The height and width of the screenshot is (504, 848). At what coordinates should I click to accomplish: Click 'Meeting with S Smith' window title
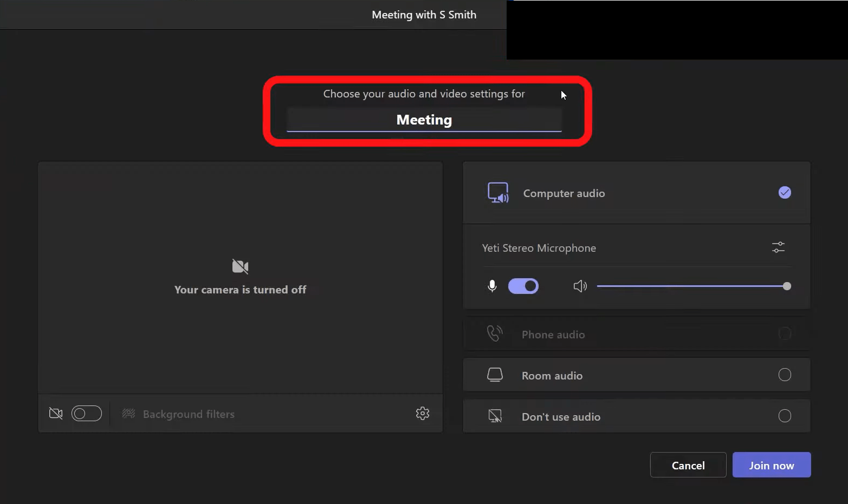point(424,15)
